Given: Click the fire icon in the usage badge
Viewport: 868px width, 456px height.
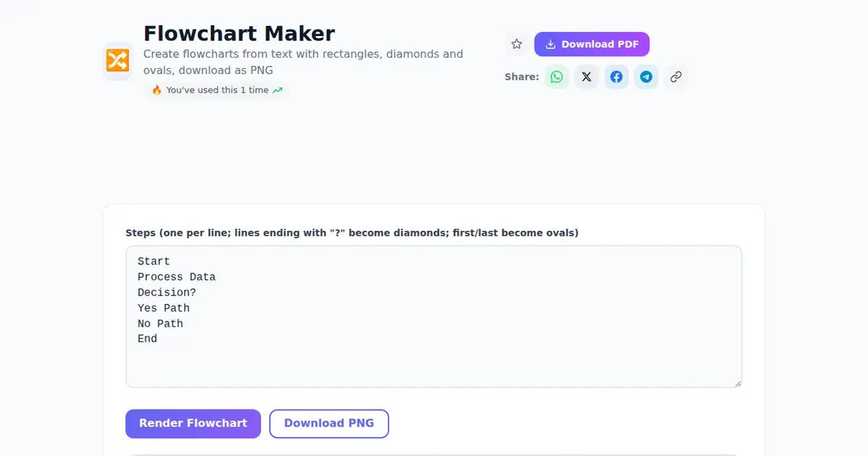Looking at the screenshot, I should point(157,90).
